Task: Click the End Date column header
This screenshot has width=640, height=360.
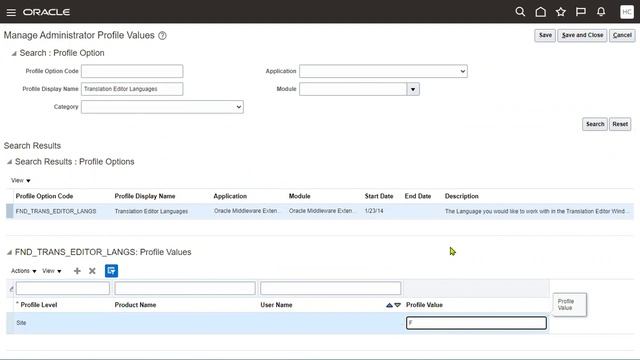Action: pos(418,196)
